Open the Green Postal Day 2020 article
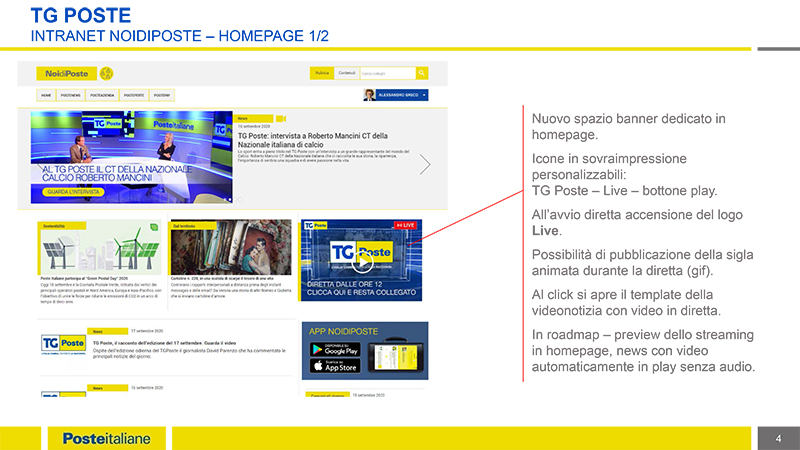This screenshot has width=800, height=450. tap(84, 279)
